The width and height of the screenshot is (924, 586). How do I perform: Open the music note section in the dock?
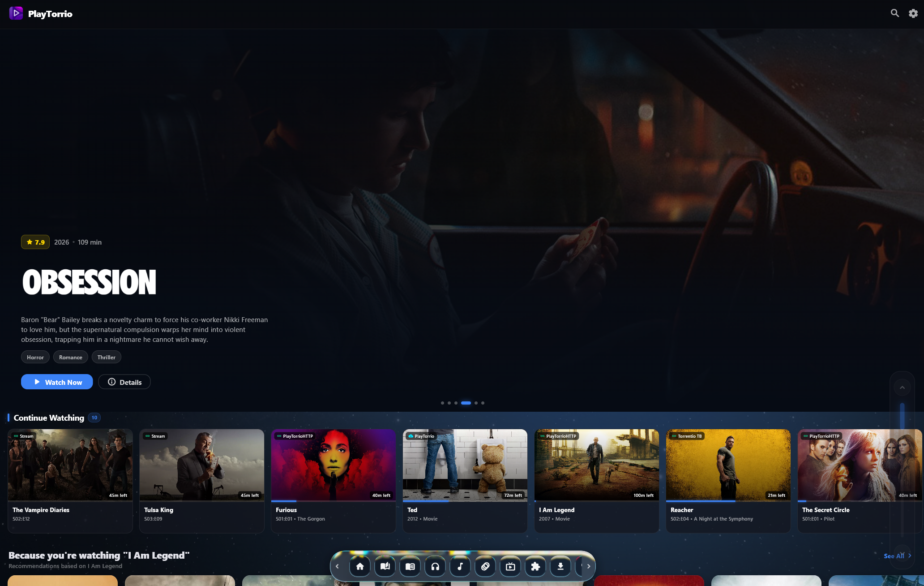(x=460, y=566)
